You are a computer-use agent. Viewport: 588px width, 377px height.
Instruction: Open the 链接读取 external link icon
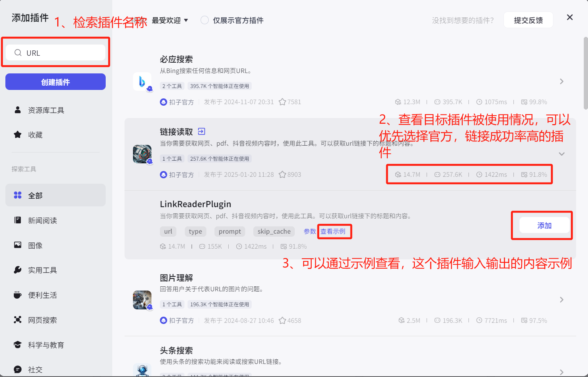(x=201, y=131)
